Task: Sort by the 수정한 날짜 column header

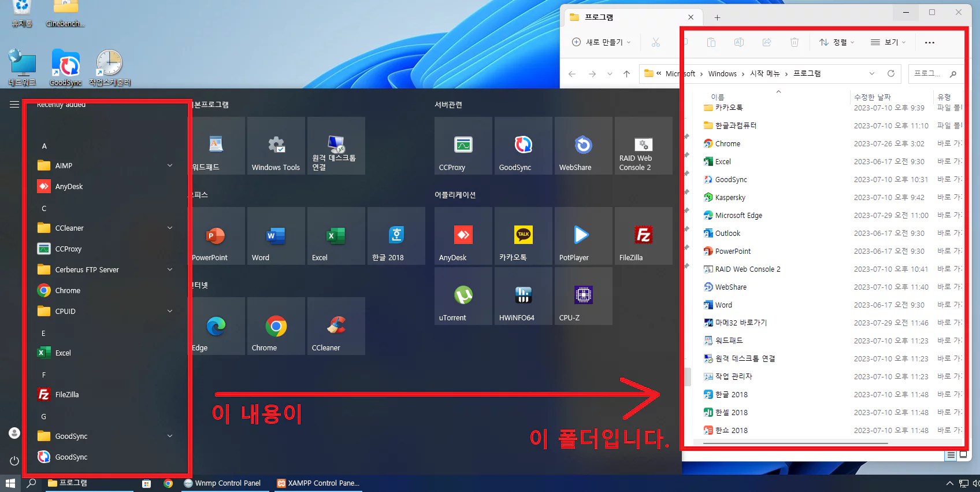Action: 872,97
